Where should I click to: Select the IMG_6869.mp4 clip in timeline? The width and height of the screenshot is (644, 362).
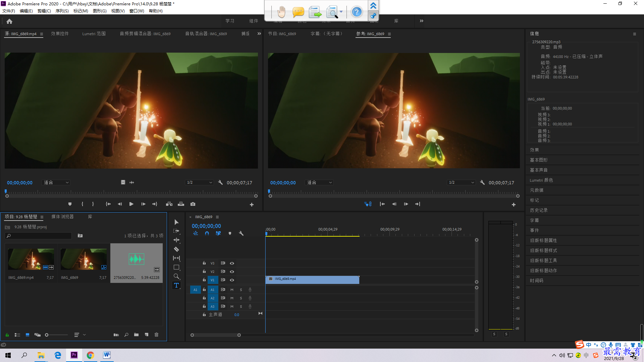[312, 280]
